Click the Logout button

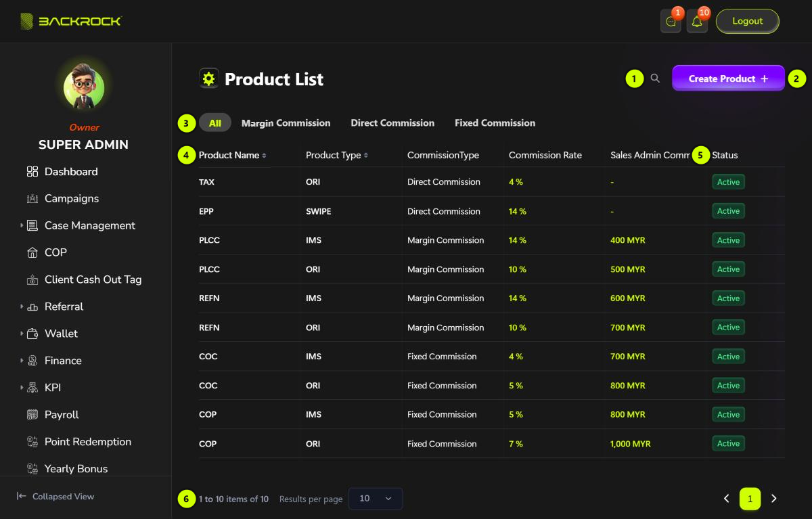coord(748,21)
